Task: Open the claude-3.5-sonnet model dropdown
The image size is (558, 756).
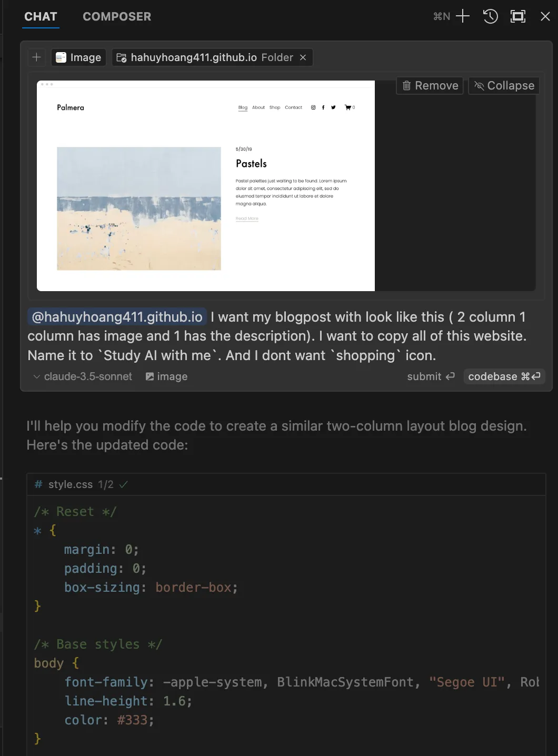Action: [83, 376]
